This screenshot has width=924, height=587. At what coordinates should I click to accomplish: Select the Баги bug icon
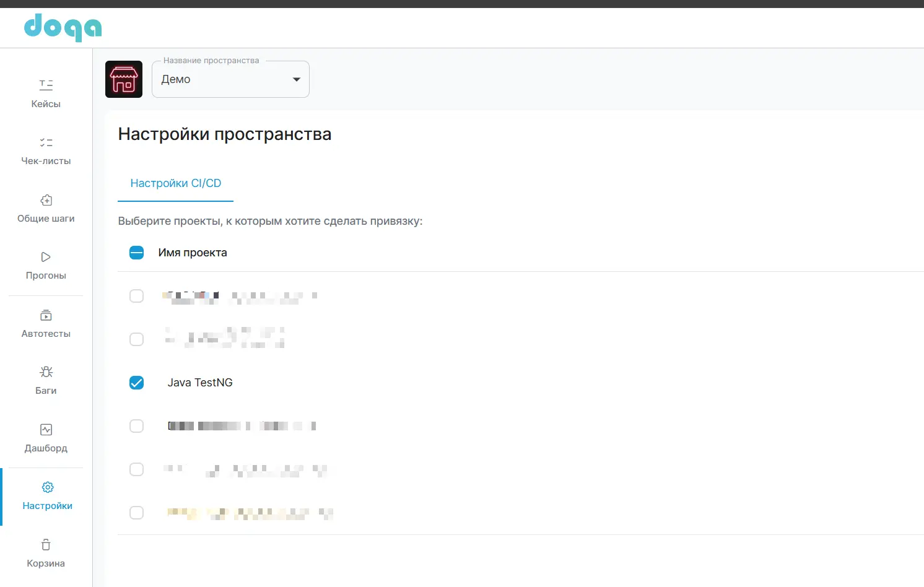[45, 371]
